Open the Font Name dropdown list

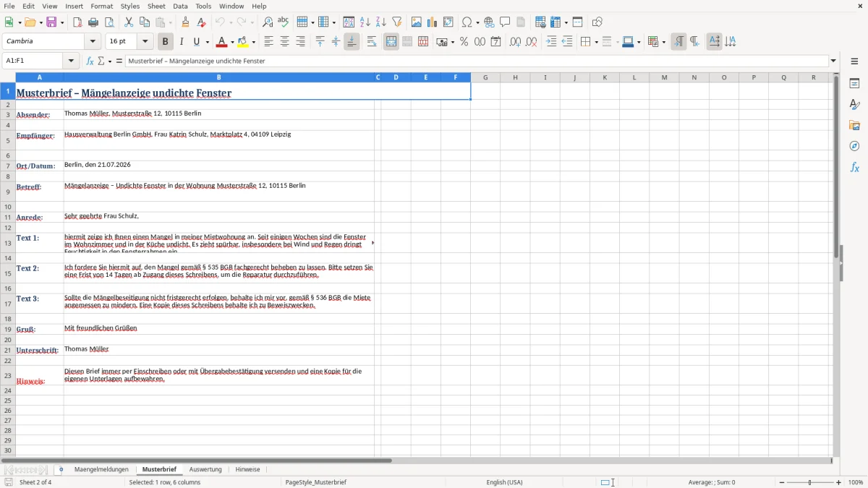[93, 42]
